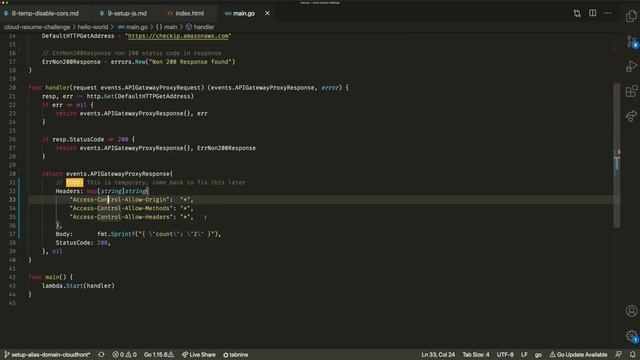Open the Manage settings gear
The width and height of the screenshot is (640, 360).
coord(631,336)
